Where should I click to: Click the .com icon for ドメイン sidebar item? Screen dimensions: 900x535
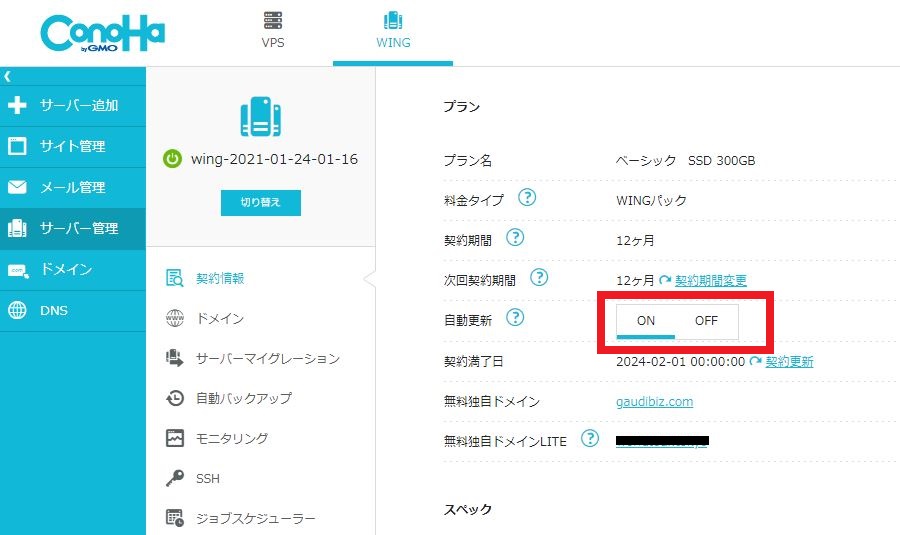tap(18, 270)
